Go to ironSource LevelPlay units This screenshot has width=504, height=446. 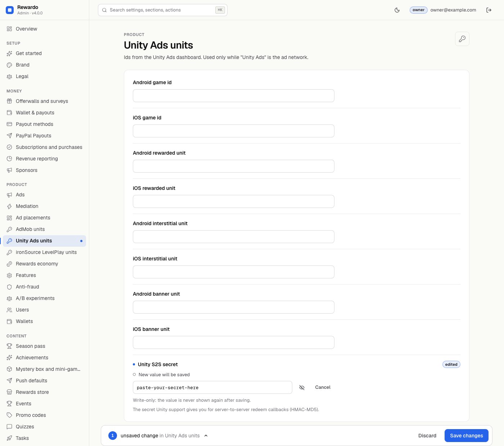44,252
